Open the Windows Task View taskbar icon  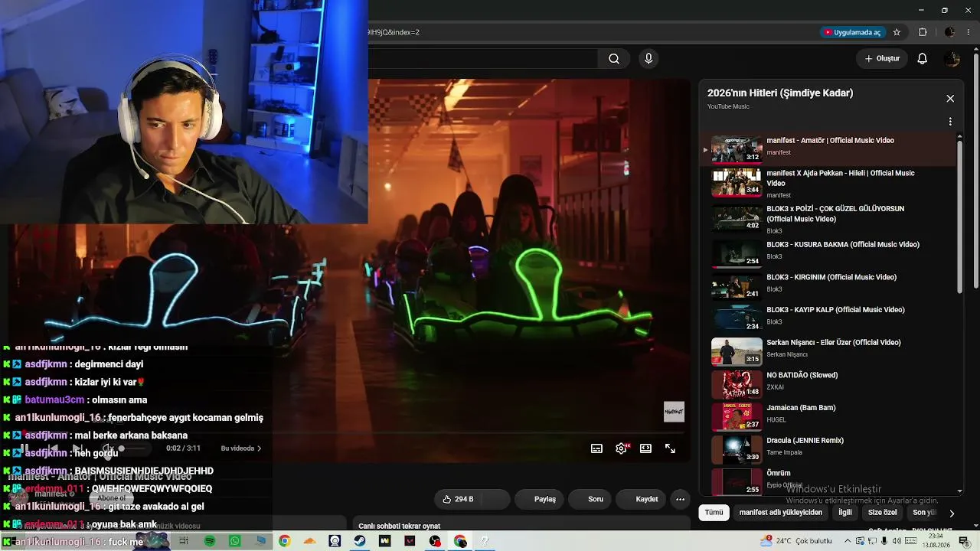click(x=184, y=541)
